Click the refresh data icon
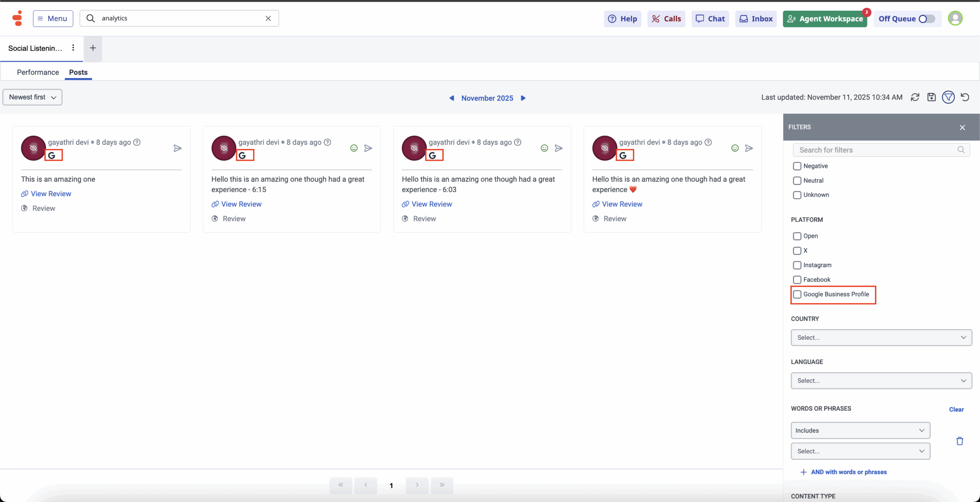Image resolution: width=980 pixels, height=502 pixels. [x=915, y=97]
